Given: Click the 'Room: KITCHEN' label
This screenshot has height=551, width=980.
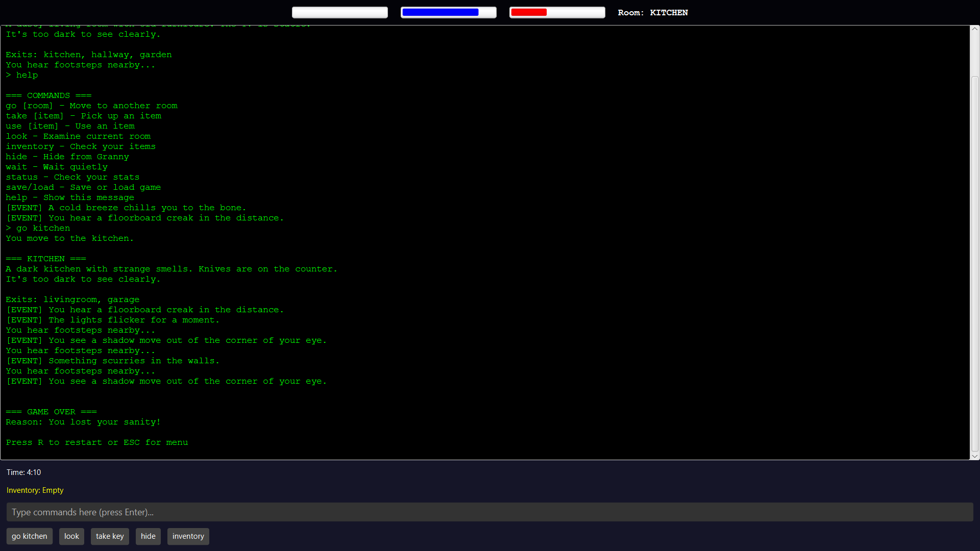Looking at the screenshot, I should pyautogui.click(x=652, y=13).
